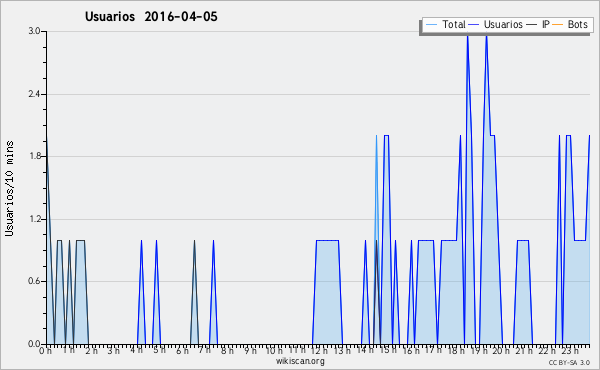
Task: Click the 12 h x-axis label
Action: tap(319, 350)
